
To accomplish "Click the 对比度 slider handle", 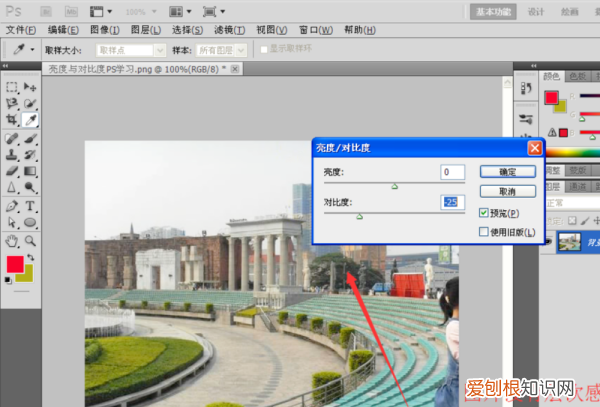I will 359,217.
